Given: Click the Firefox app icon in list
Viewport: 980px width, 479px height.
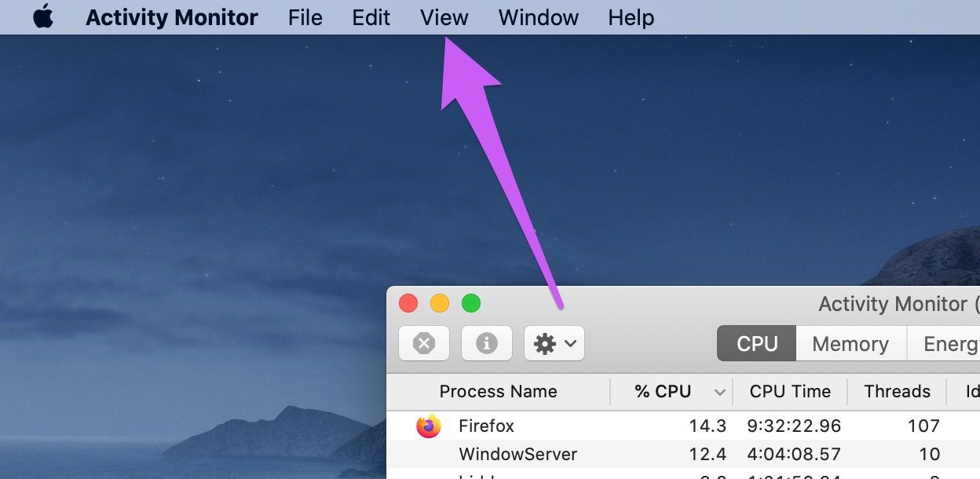Looking at the screenshot, I should pos(429,426).
